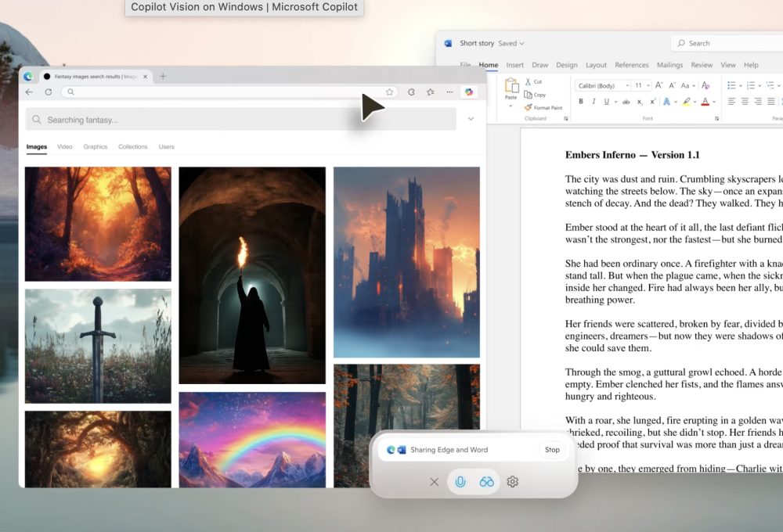Viewport: 783px width, 532px height.
Task: Open the Mailings ribbon tab
Action: point(669,65)
